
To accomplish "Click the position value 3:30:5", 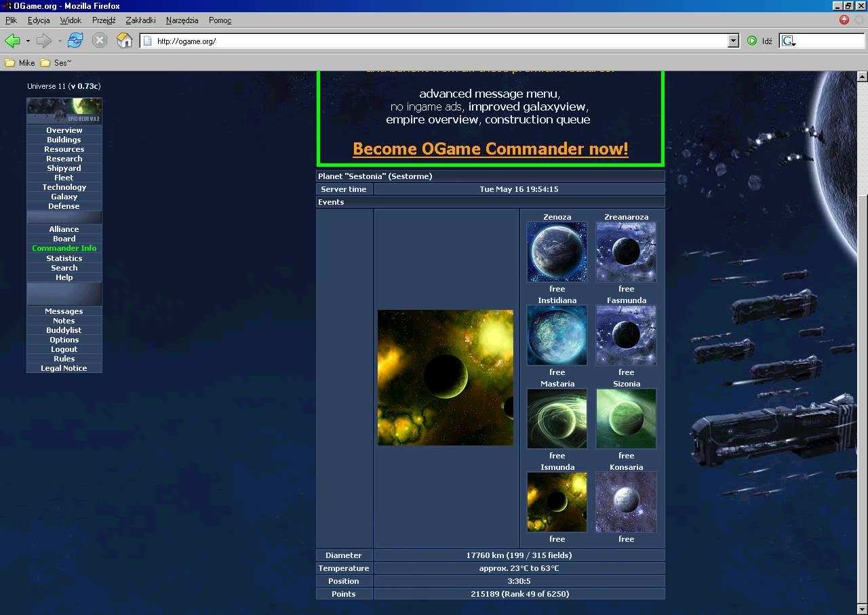I will click(x=519, y=581).
